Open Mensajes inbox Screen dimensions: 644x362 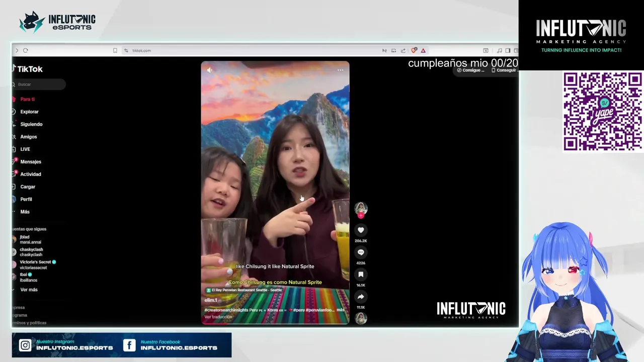tap(28, 162)
